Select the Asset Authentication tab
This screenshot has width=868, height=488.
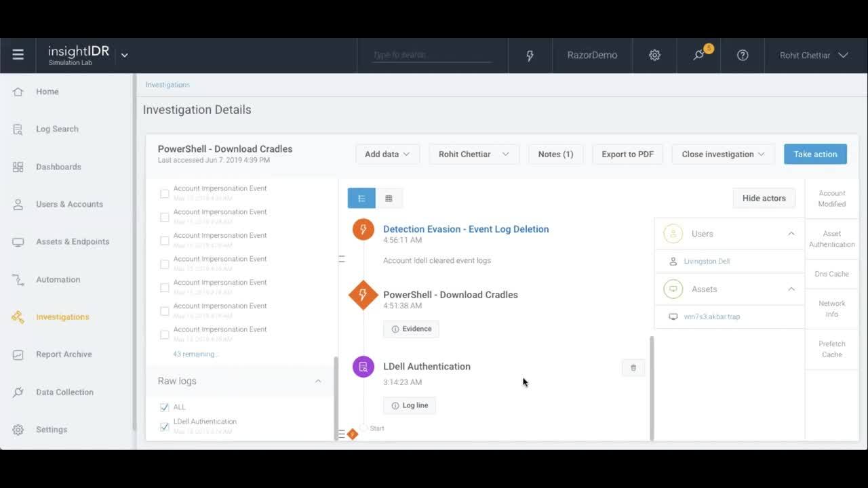[832, 239]
